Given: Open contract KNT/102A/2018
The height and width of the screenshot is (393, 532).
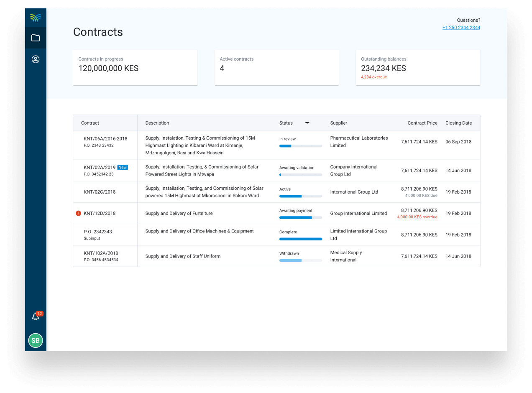Looking at the screenshot, I should (101, 253).
